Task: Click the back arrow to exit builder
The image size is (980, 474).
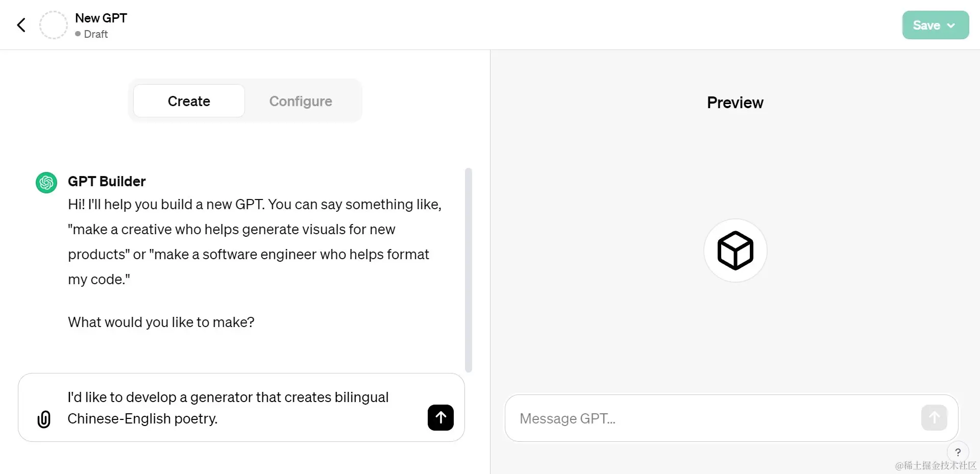Action: pos(21,24)
